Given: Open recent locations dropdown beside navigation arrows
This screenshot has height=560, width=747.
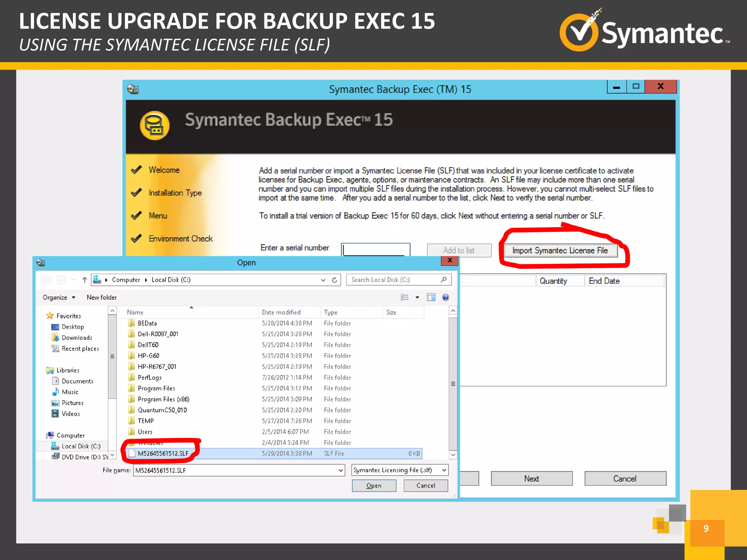Looking at the screenshot, I should click(x=73, y=280).
